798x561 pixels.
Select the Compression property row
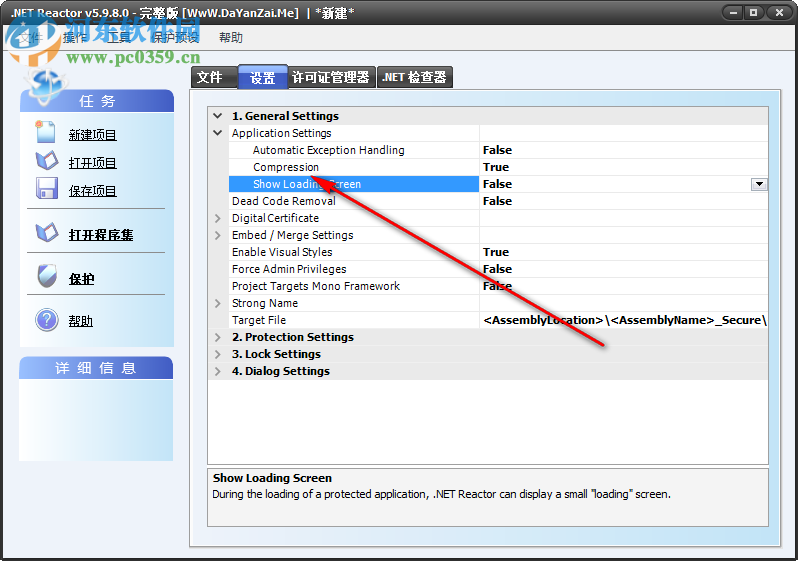click(x=498, y=167)
